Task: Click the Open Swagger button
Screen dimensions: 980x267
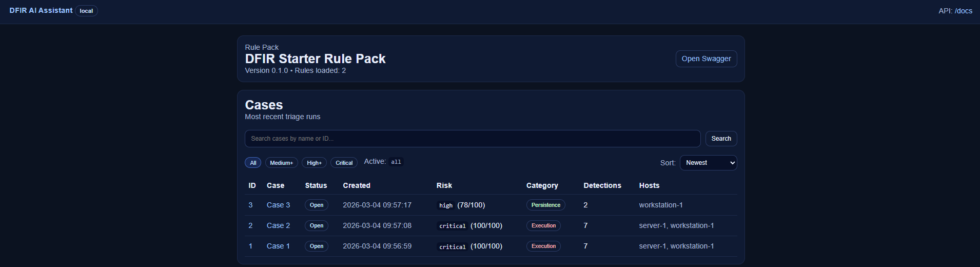Action: pyautogui.click(x=706, y=59)
